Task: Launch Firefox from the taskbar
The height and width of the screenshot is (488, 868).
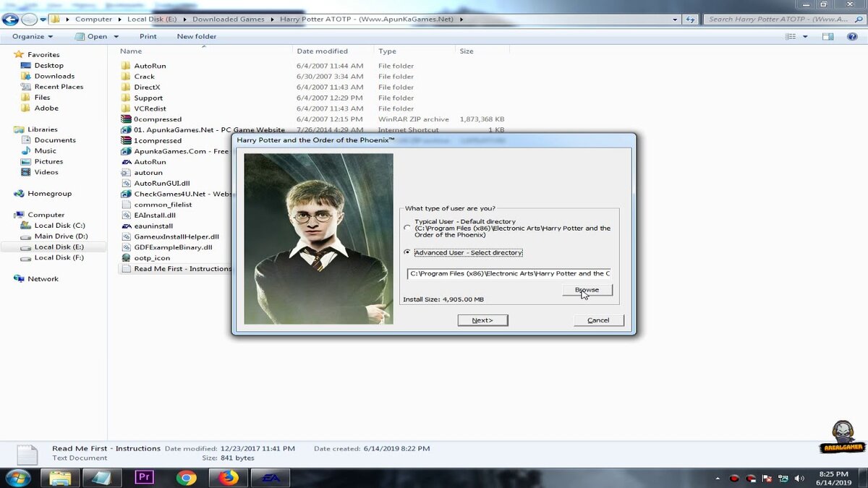Action: pyautogui.click(x=229, y=478)
